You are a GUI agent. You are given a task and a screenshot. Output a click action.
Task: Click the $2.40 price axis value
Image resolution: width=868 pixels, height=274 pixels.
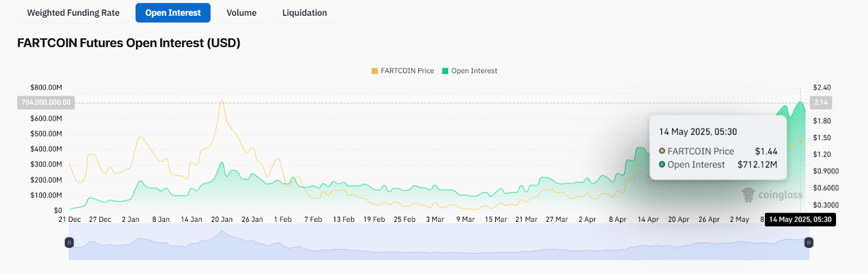[822, 87]
